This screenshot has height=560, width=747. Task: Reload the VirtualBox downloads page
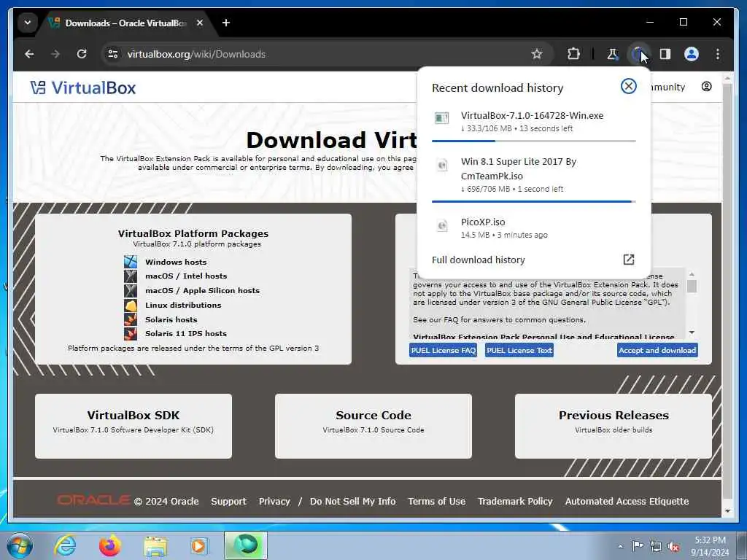[x=82, y=54]
